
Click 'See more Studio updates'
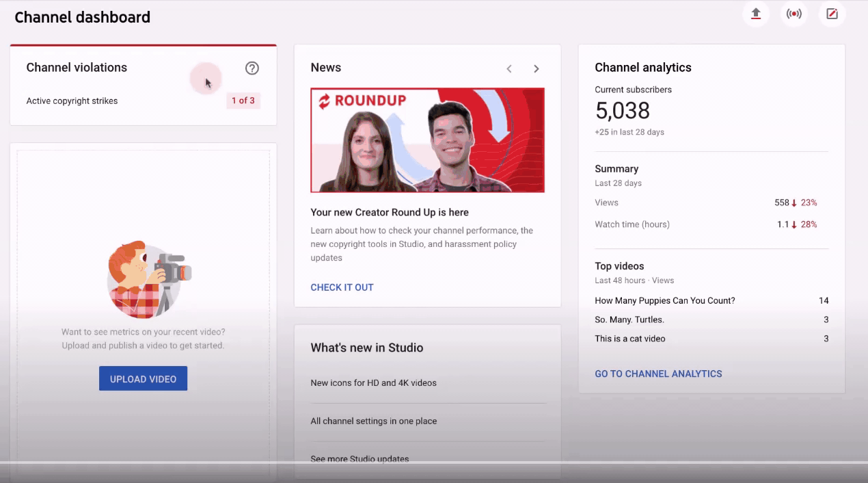pos(360,459)
